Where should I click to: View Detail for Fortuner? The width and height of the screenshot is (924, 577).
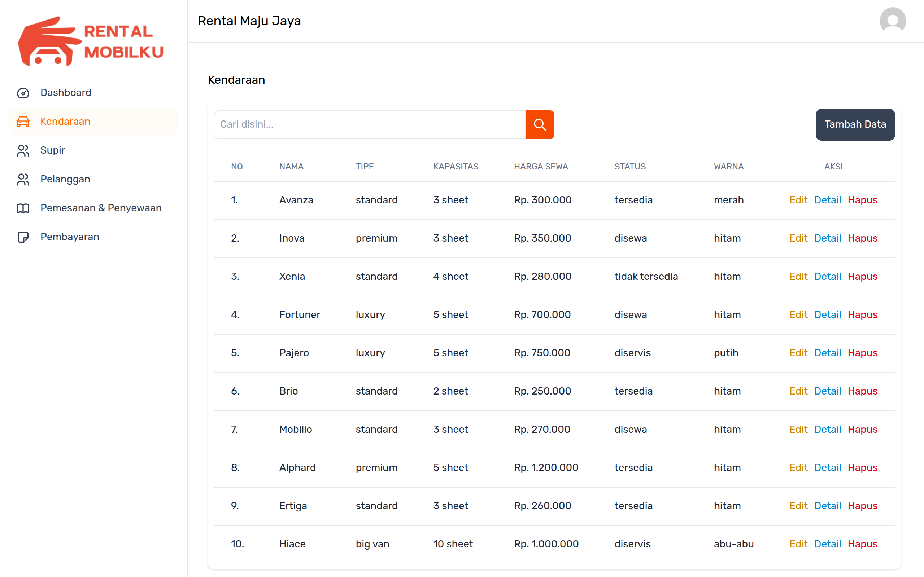tap(827, 314)
